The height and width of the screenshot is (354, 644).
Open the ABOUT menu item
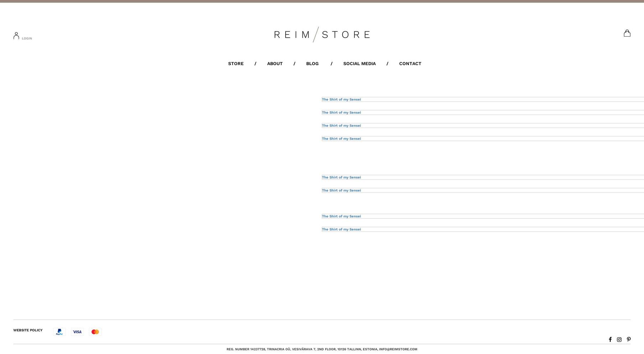click(275, 64)
